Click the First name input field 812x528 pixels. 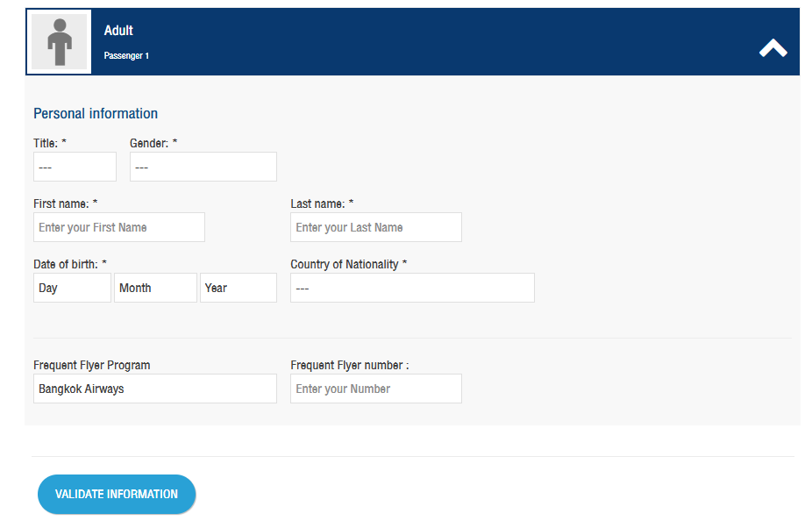point(119,227)
